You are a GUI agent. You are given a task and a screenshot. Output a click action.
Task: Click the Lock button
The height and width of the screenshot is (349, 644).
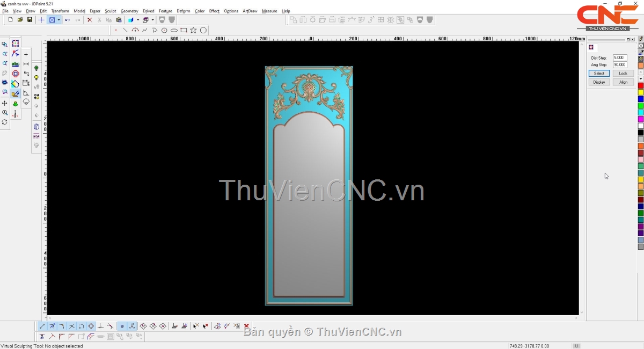tap(623, 74)
